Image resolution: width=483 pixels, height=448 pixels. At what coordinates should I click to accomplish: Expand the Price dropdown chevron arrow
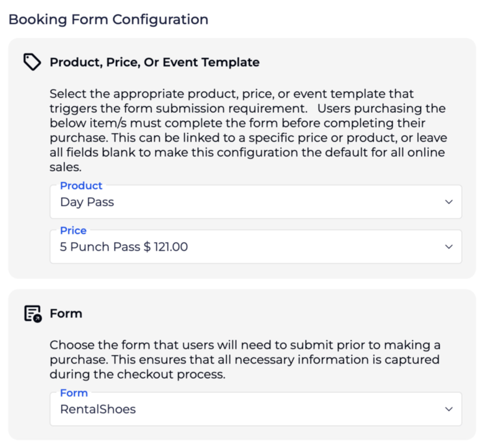(x=448, y=247)
